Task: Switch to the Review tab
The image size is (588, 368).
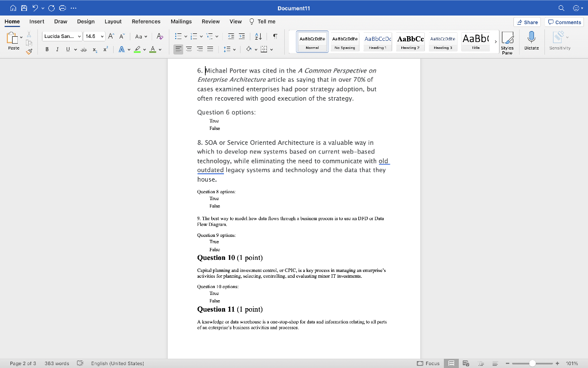Action: pyautogui.click(x=210, y=21)
